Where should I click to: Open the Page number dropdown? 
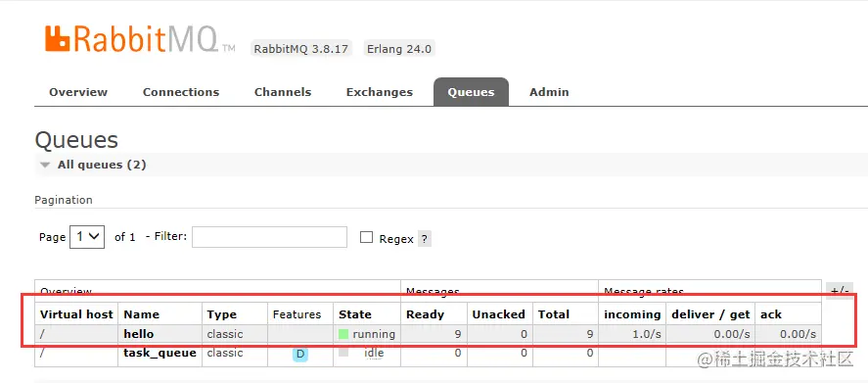coord(87,237)
